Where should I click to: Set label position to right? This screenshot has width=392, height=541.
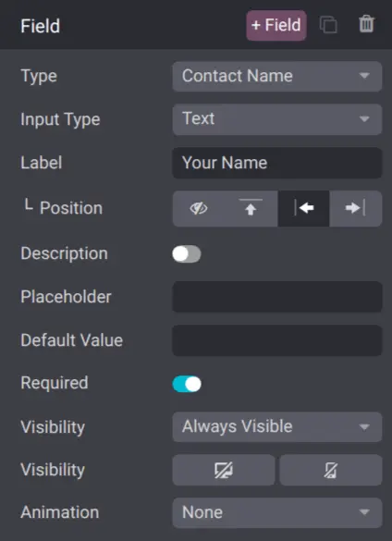(355, 208)
